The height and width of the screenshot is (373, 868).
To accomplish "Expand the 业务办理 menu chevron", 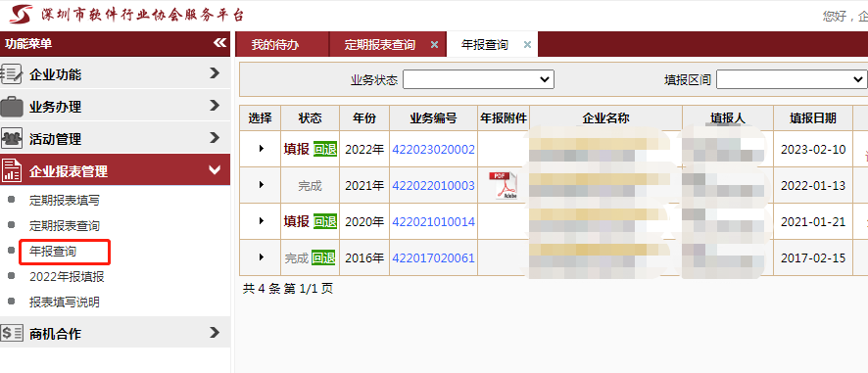I will [215, 105].
